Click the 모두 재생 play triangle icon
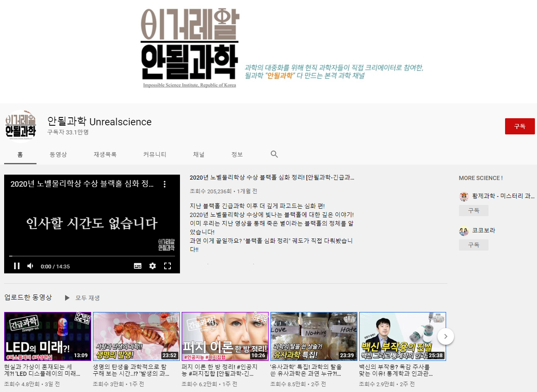537x392 pixels. pyautogui.click(x=67, y=298)
